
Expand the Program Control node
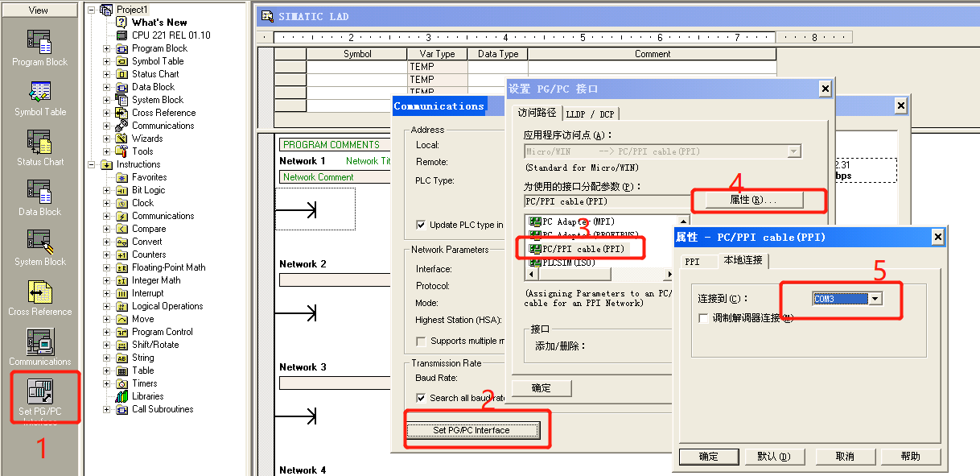[106, 332]
